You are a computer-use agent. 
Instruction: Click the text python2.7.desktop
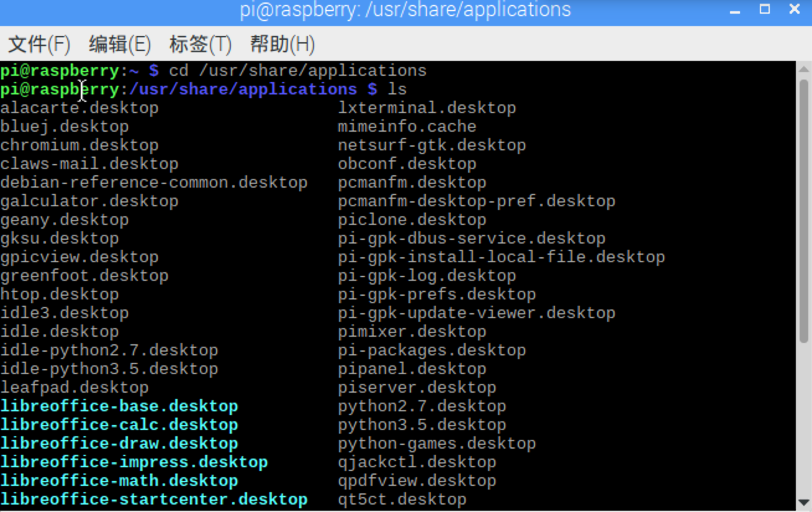pos(422,406)
